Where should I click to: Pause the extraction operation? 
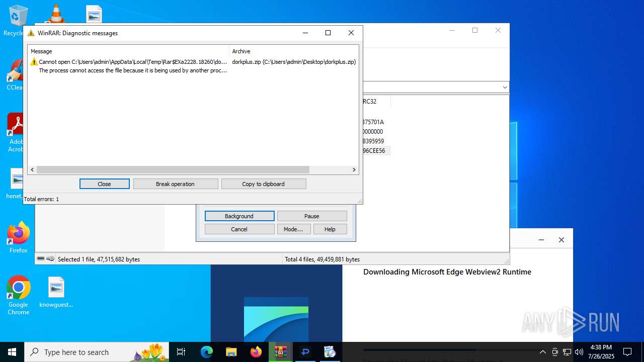click(x=312, y=216)
